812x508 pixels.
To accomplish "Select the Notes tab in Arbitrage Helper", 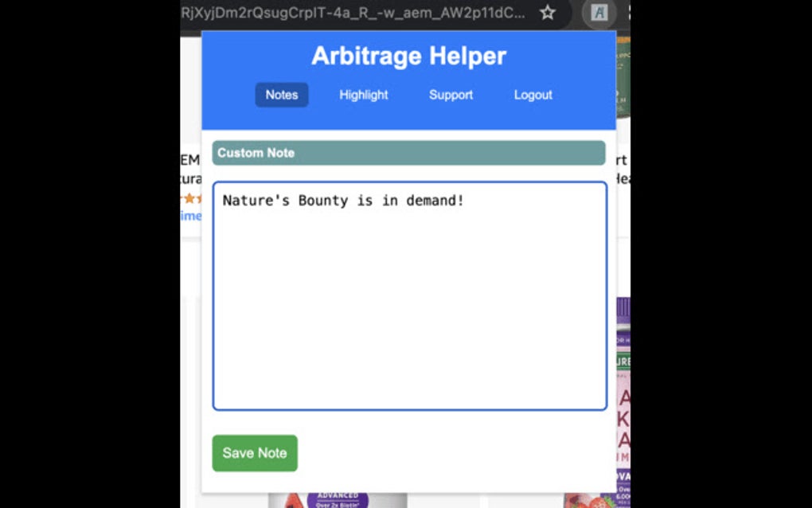I will (x=281, y=95).
